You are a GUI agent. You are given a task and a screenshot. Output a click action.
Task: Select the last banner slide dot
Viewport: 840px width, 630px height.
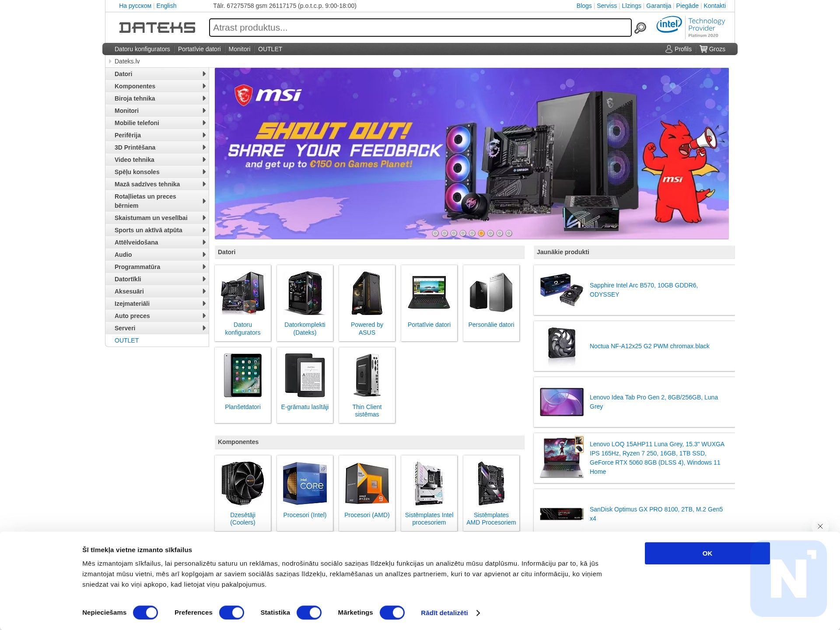pos(509,233)
